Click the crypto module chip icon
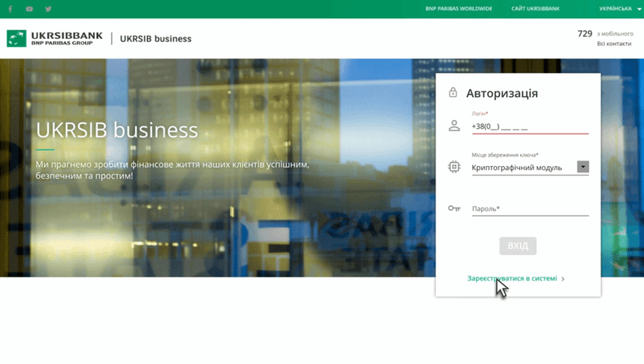The height and width of the screenshot is (364, 644). pyautogui.click(x=454, y=167)
